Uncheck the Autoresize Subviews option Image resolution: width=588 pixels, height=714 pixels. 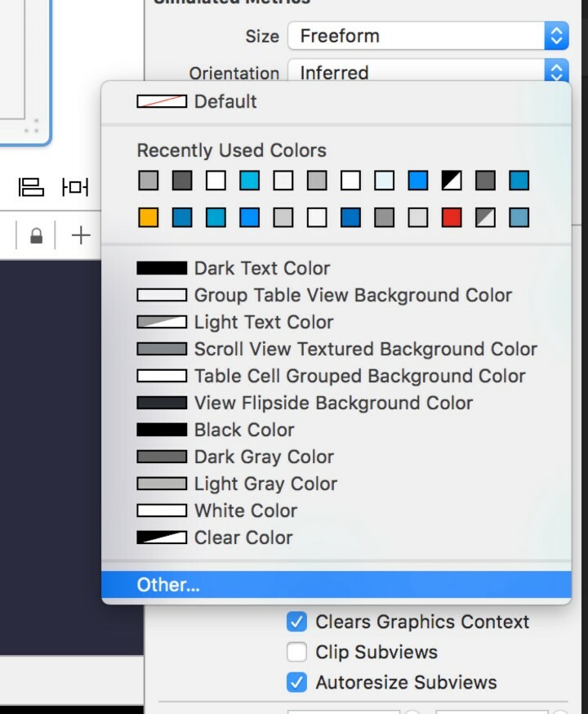296,682
